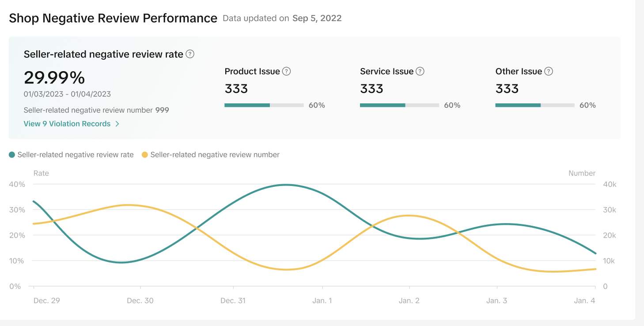Viewport: 644px width, 326px height.
Task: Toggle the teal negative review rate legend dot
Action: [x=12, y=155]
